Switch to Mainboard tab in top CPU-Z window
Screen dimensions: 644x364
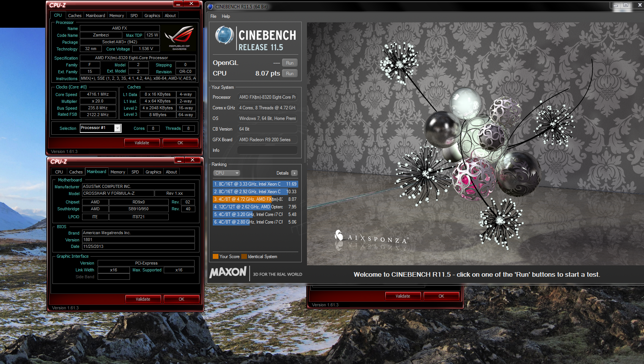[95, 16]
